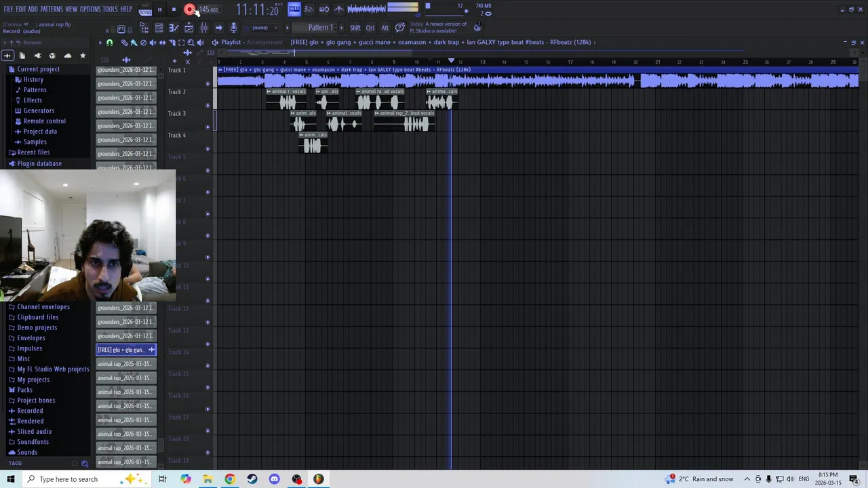Mute Track 1 with its green dot

coord(208,84)
